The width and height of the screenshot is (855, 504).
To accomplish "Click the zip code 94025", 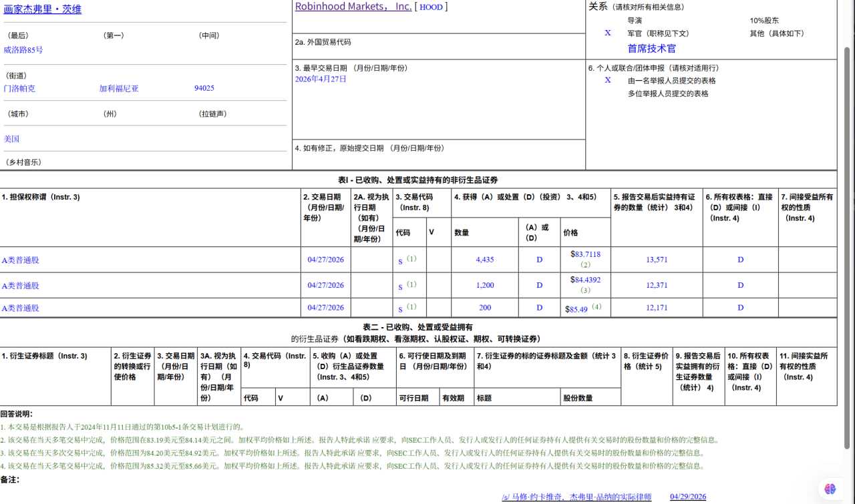I will pos(204,88).
